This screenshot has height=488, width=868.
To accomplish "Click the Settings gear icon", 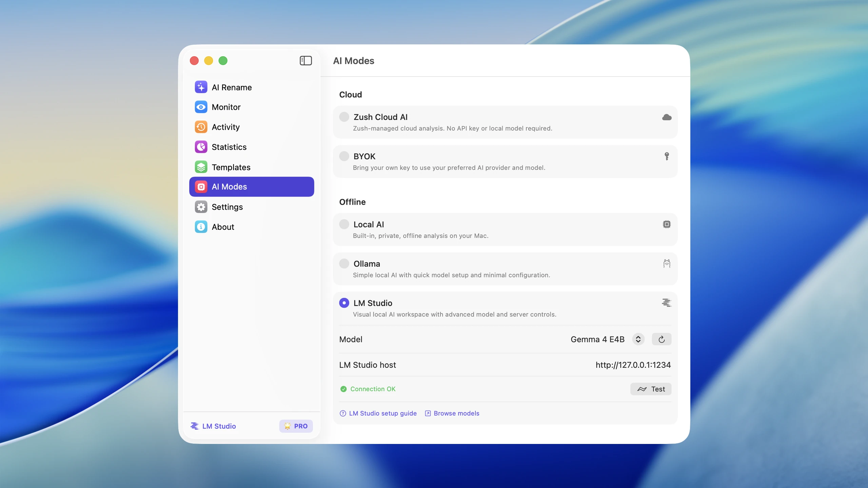I will (201, 207).
